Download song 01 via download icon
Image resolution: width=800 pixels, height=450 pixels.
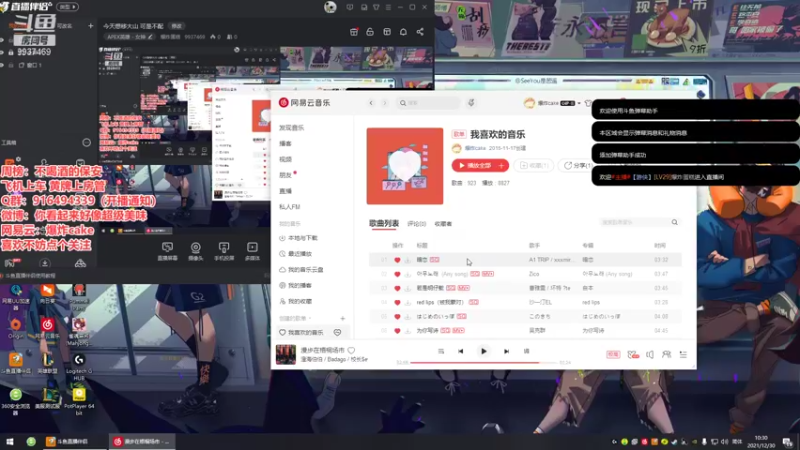[x=408, y=260]
